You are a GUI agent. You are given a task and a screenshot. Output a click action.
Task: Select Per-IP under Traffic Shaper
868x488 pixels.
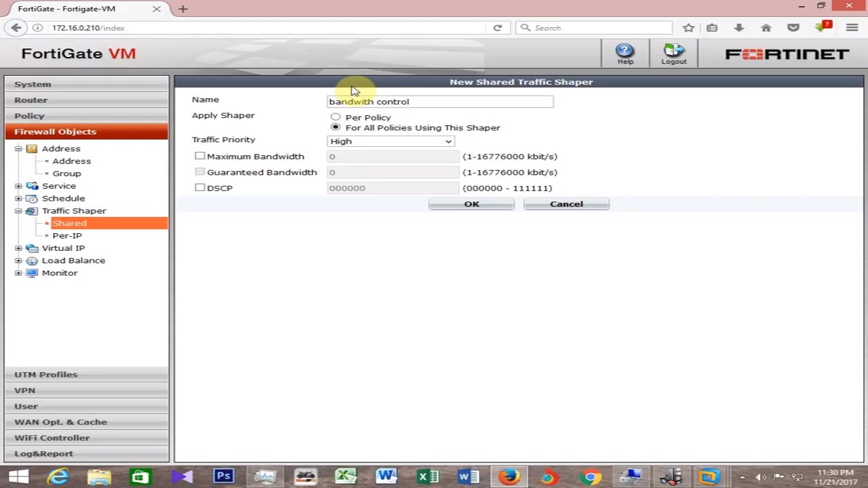point(67,235)
